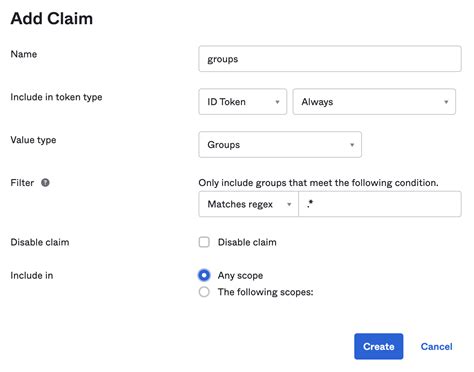
Task: Click the Create button
Action: (x=379, y=346)
